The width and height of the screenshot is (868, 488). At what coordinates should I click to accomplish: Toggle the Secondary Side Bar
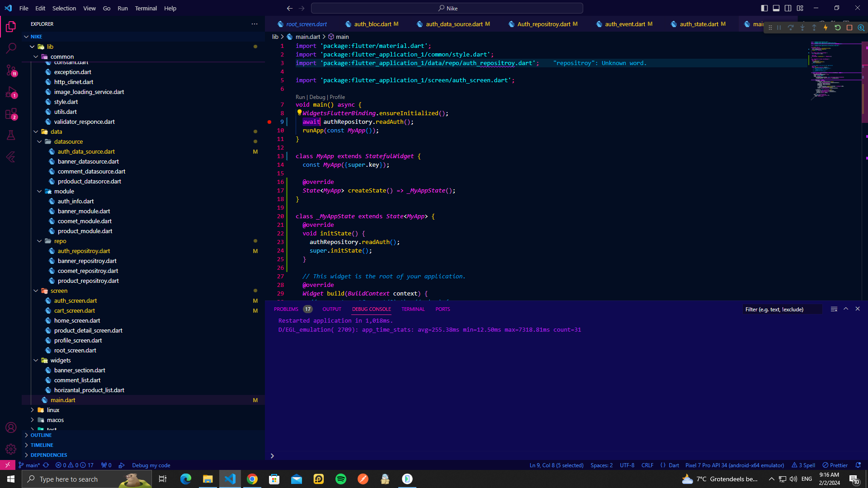[x=788, y=8]
